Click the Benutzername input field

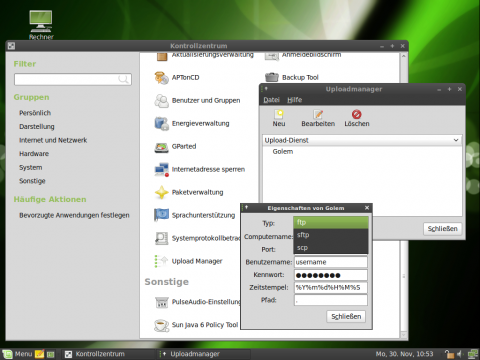point(331,262)
